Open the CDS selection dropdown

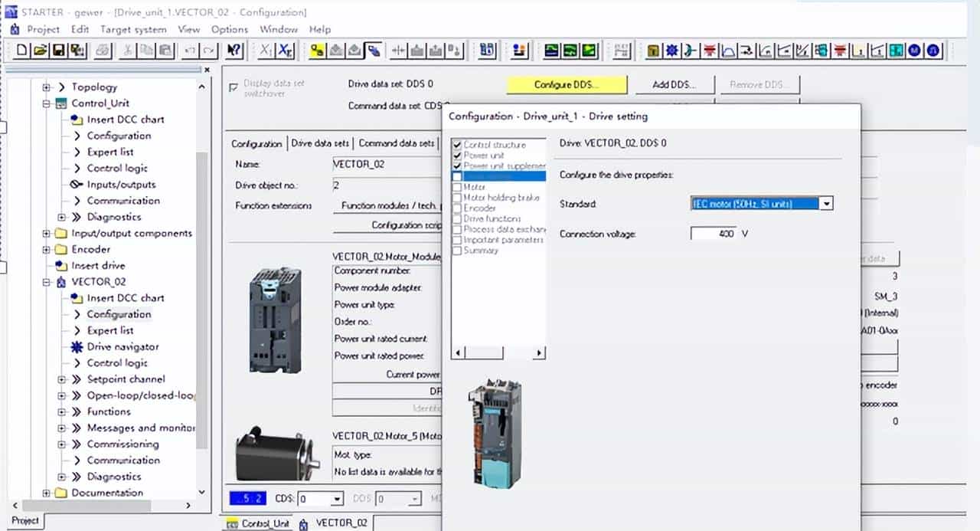pyautogui.click(x=337, y=499)
